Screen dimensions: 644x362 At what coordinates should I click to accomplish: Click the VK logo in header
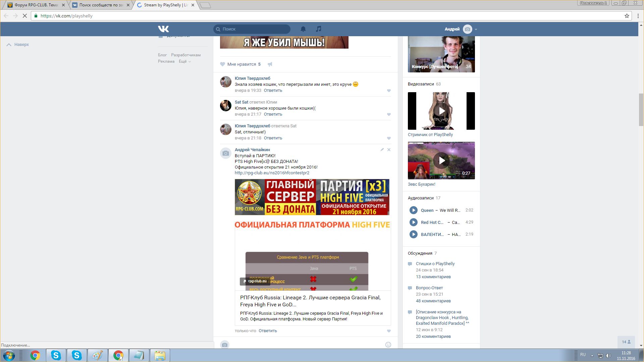coord(163,29)
